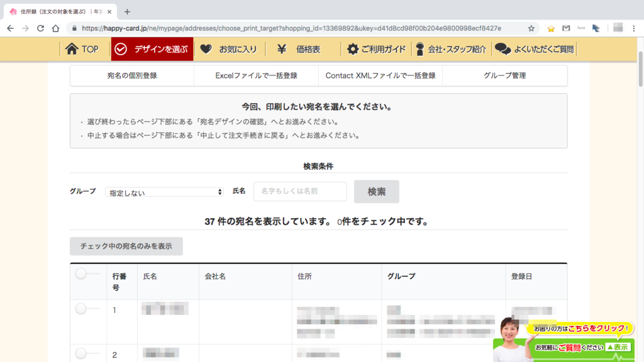Image resolution: width=644 pixels, height=362 pixels.
Task: Click the profile avatar in browser toolbar
Action: (x=618, y=28)
